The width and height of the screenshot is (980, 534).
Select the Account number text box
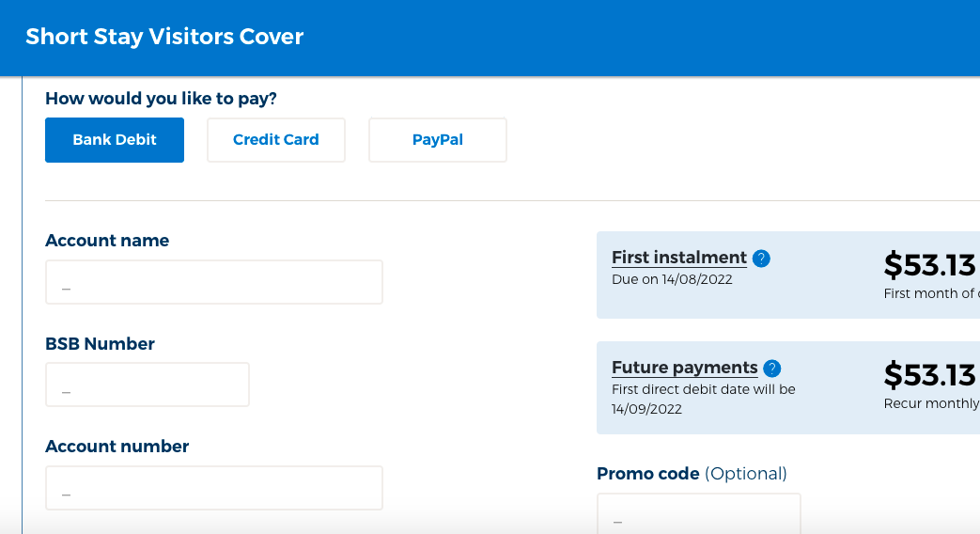click(x=214, y=488)
